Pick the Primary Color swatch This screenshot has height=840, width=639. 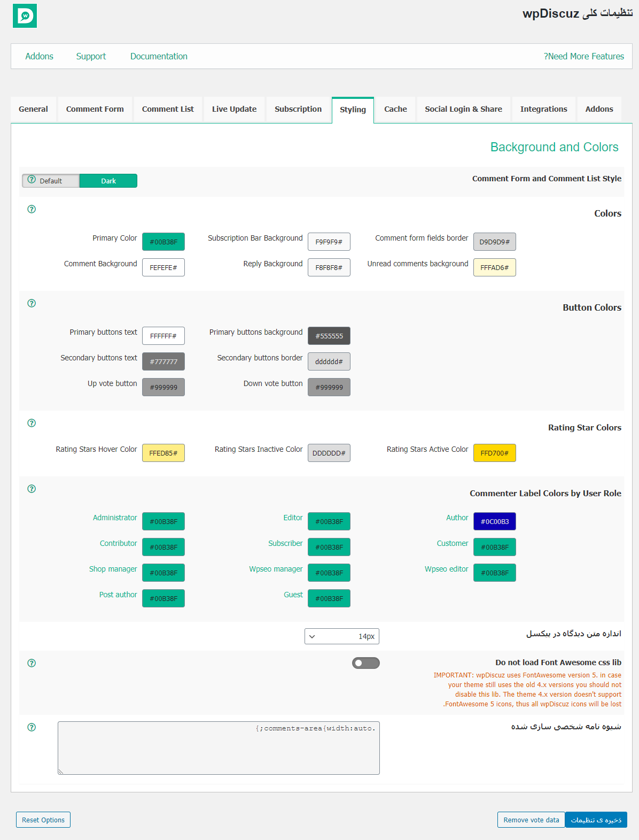pos(163,242)
